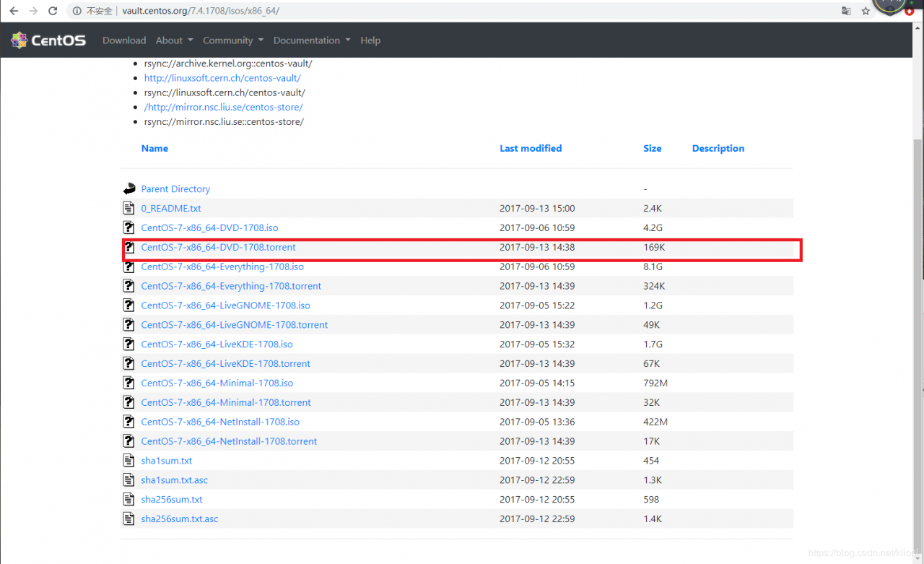
Task: Open the sha1sum.txt link
Action: click(167, 461)
